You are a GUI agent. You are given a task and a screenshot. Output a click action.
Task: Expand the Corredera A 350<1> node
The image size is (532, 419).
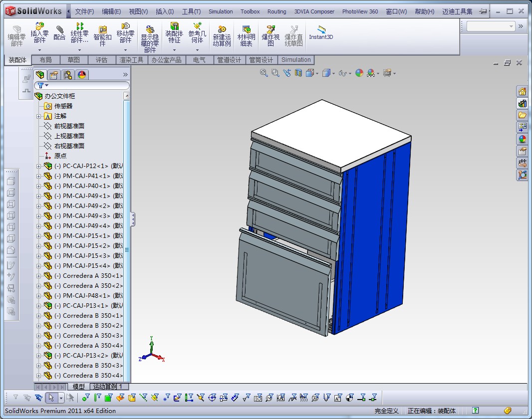(39, 276)
